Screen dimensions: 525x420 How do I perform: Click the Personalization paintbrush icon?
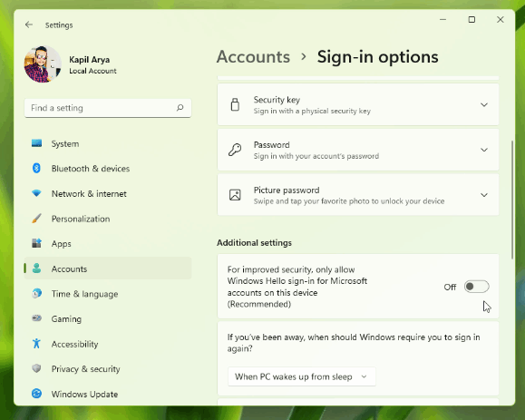click(x=36, y=219)
